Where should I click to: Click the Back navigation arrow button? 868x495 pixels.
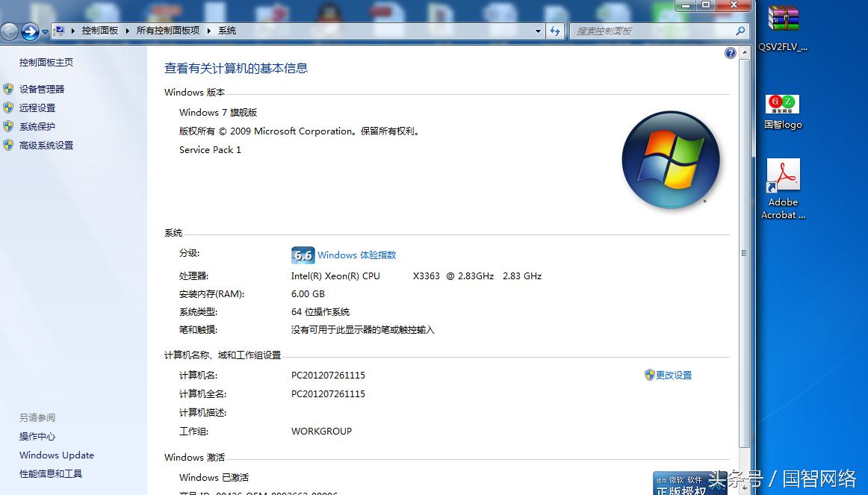coord(9,31)
